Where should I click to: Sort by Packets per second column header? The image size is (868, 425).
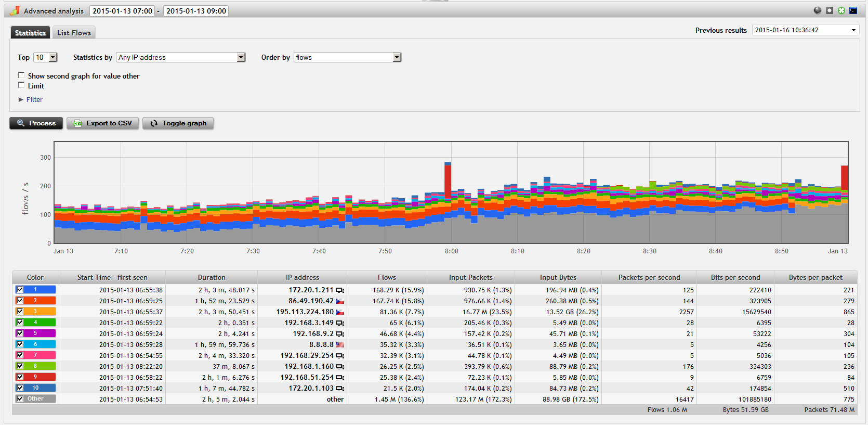tap(649, 277)
